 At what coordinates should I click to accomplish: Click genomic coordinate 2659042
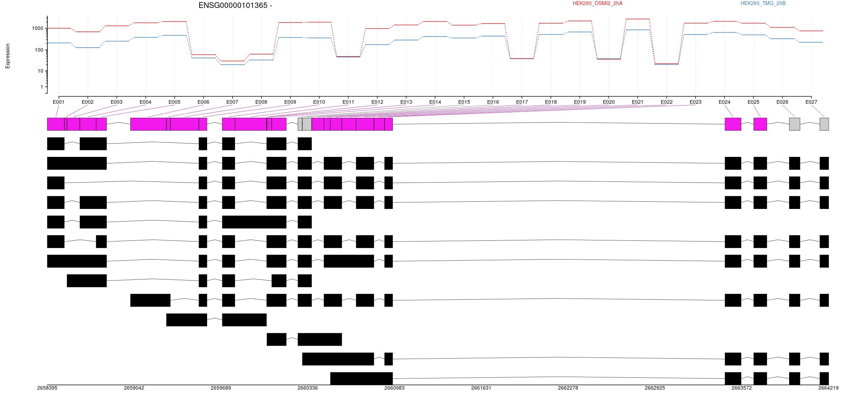pyautogui.click(x=134, y=388)
